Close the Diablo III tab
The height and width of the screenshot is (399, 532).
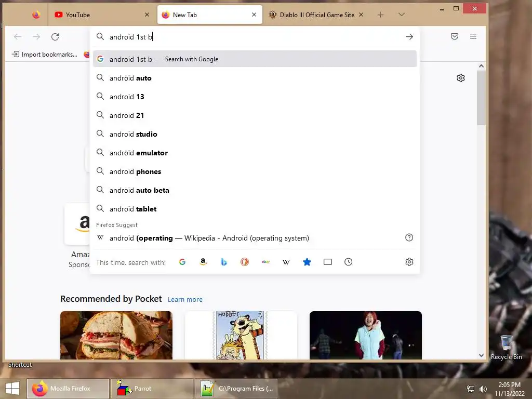coord(361,15)
